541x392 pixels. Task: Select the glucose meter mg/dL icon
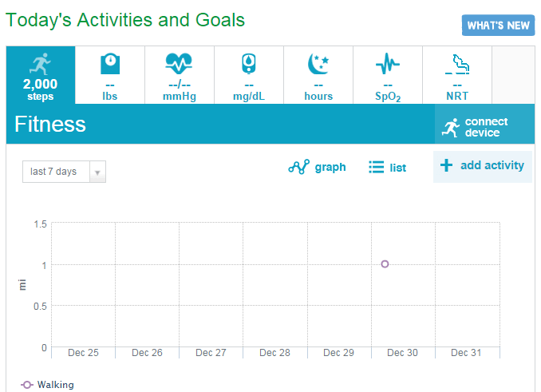pyautogui.click(x=249, y=64)
